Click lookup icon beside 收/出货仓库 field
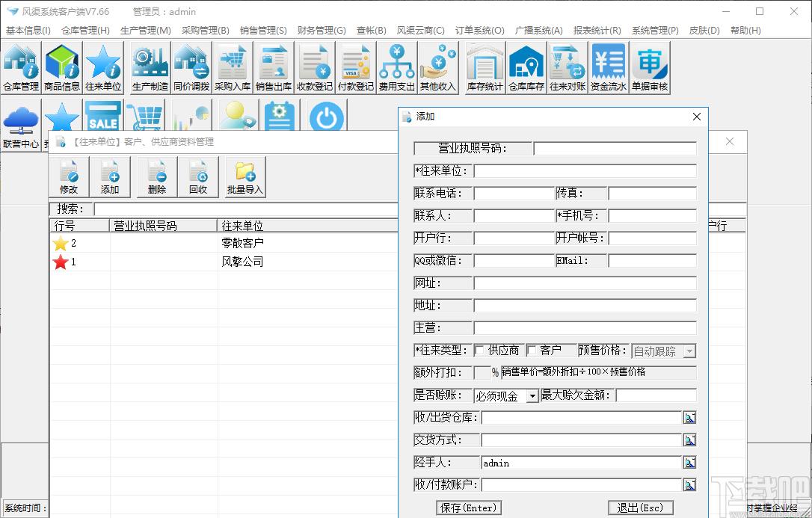The width and height of the screenshot is (812, 518). coord(689,418)
